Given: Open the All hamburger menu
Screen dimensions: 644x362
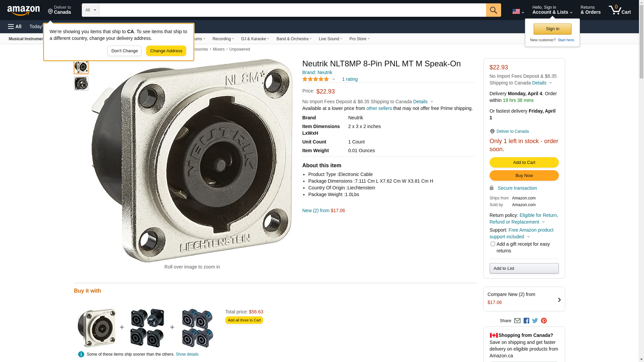Looking at the screenshot, I should pyautogui.click(x=15, y=26).
